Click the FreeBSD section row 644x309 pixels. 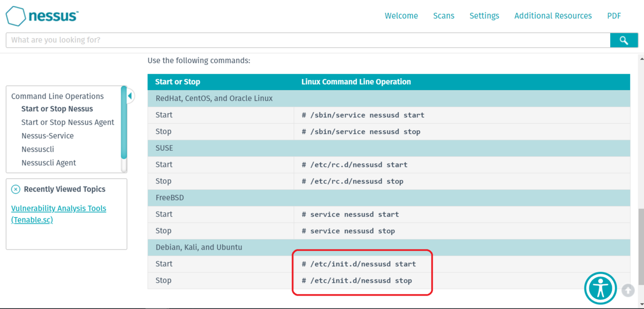tap(389, 198)
